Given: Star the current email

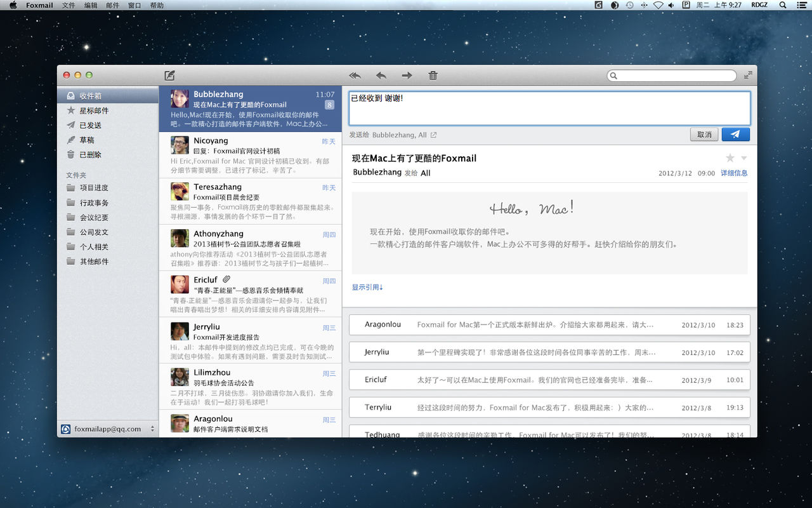Looking at the screenshot, I should 730,158.
